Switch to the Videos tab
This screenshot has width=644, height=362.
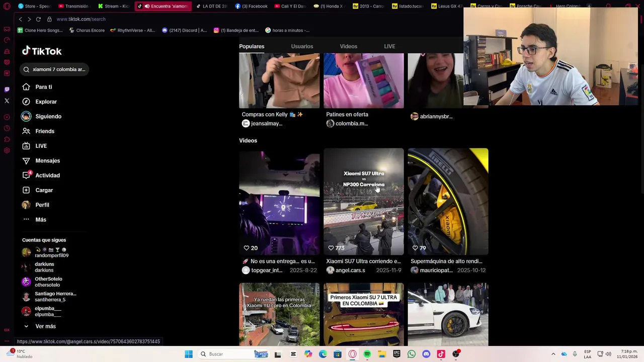[348, 46]
